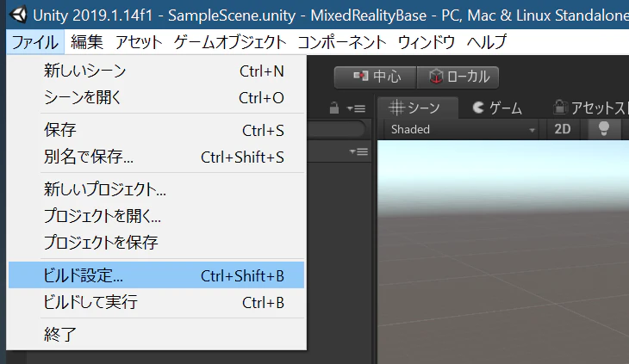629x364 pixels.
Task: Open the ファイル menu
Action: (x=35, y=42)
